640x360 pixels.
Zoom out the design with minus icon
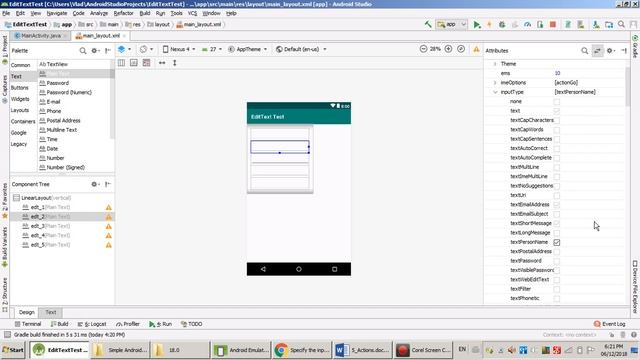point(423,49)
